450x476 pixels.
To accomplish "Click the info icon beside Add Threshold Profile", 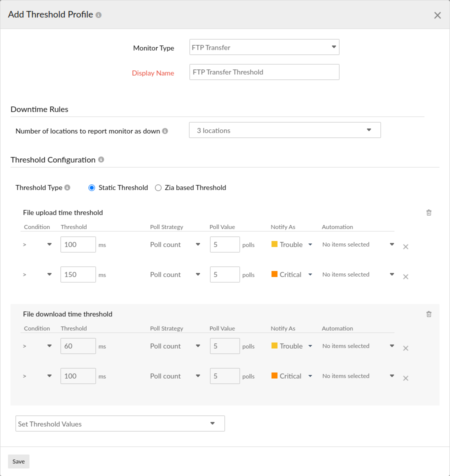I will pyautogui.click(x=98, y=14).
